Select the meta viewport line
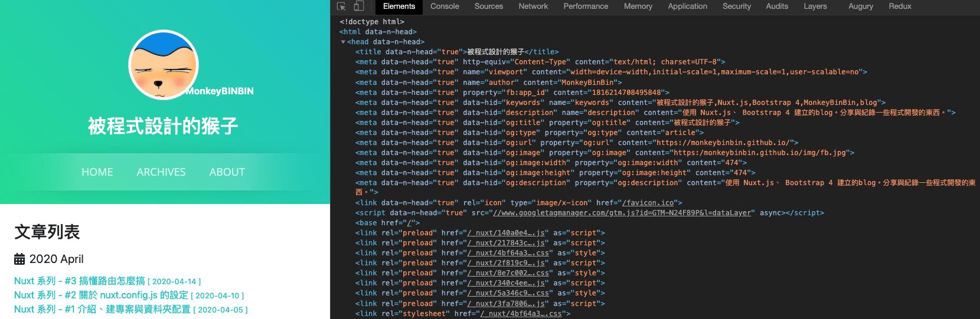Viewport: 980px width, 319px height. click(x=611, y=72)
